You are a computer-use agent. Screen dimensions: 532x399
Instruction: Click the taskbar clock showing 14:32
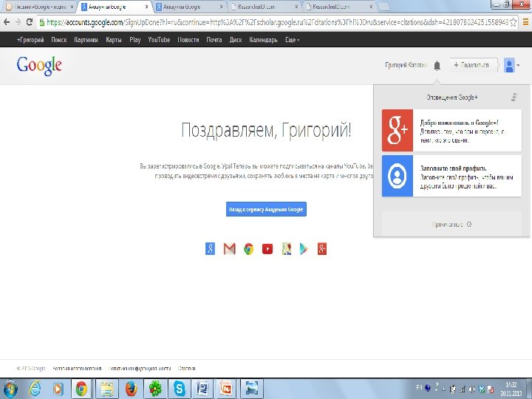tap(511, 389)
